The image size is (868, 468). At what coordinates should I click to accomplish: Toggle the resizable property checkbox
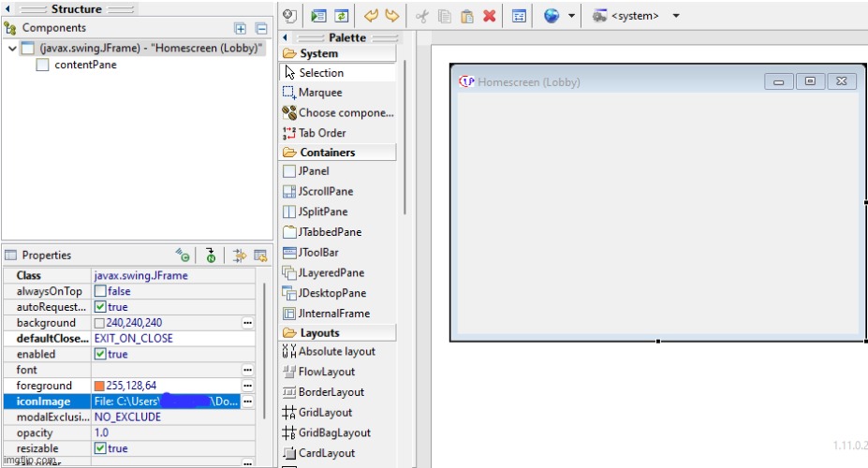pos(100,448)
